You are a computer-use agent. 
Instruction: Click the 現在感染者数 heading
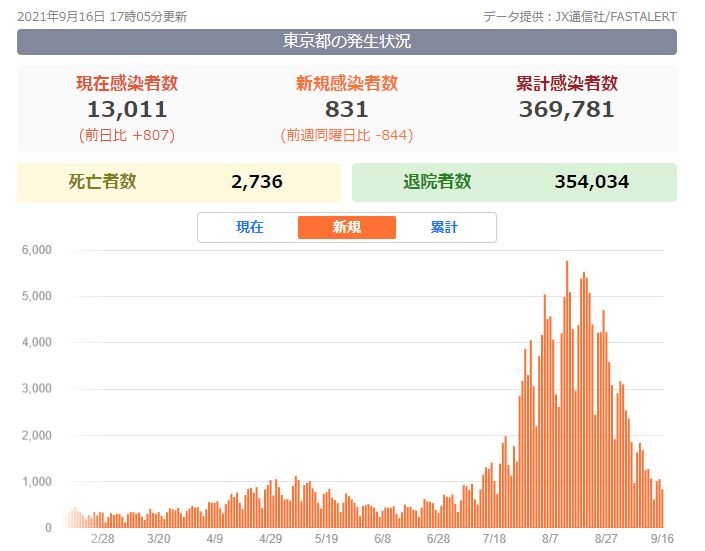coord(127,83)
